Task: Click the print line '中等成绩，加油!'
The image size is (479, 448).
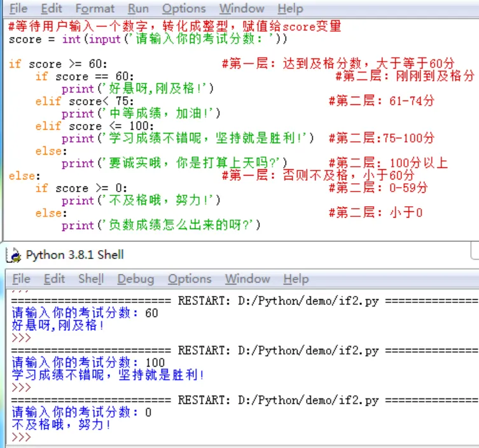Action: (x=141, y=113)
